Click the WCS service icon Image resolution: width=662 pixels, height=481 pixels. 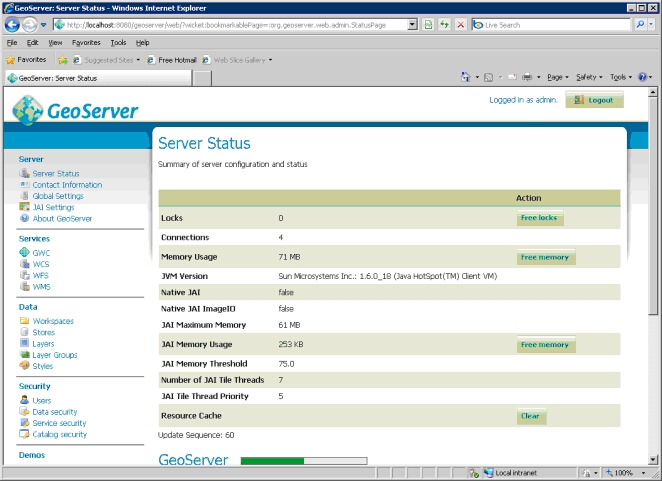(24, 264)
